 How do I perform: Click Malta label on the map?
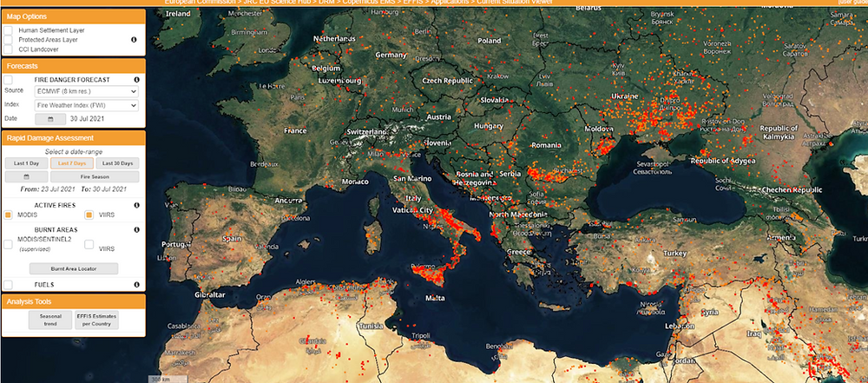[436, 298]
